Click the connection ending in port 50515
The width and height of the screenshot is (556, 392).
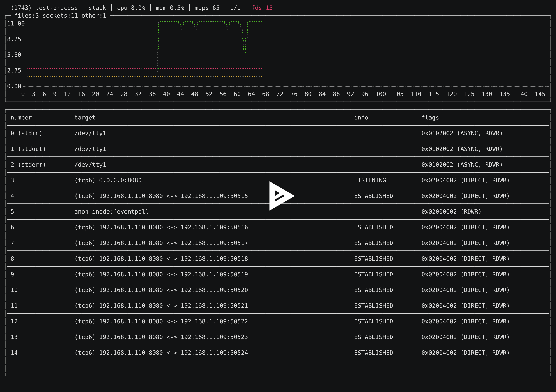[x=161, y=196]
